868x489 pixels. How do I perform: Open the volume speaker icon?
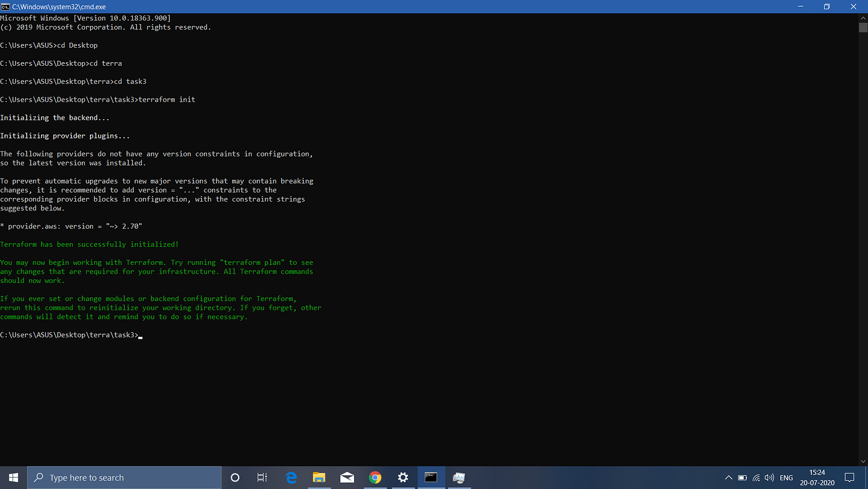tap(769, 478)
